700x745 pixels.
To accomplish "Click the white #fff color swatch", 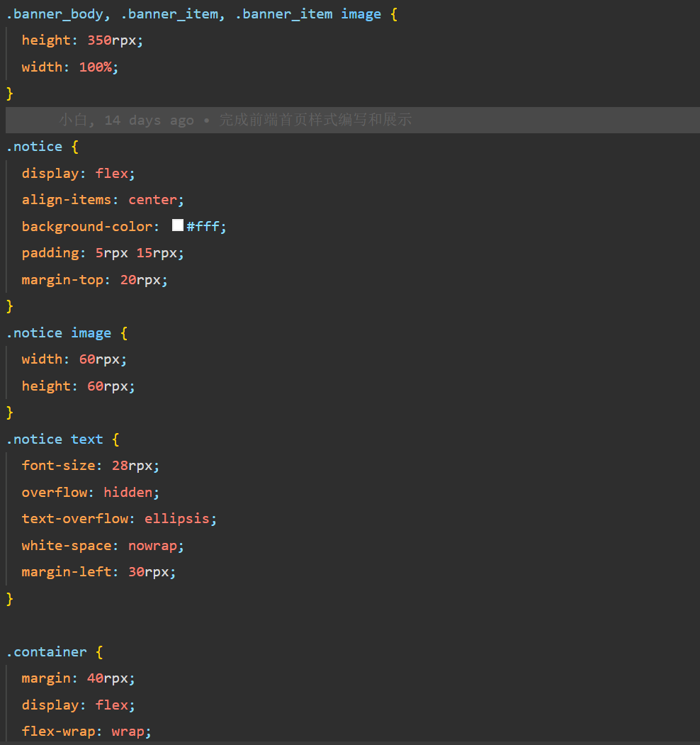I will click(178, 225).
